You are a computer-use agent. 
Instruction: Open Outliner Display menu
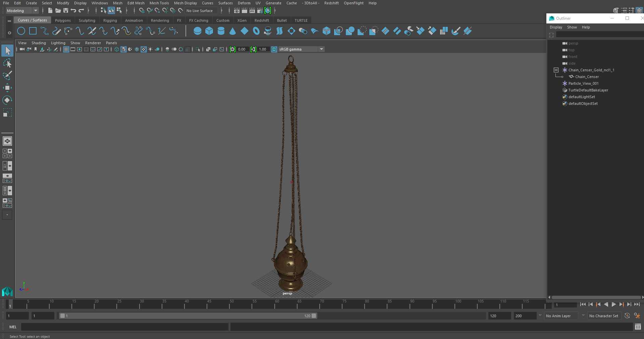click(x=556, y=27)
